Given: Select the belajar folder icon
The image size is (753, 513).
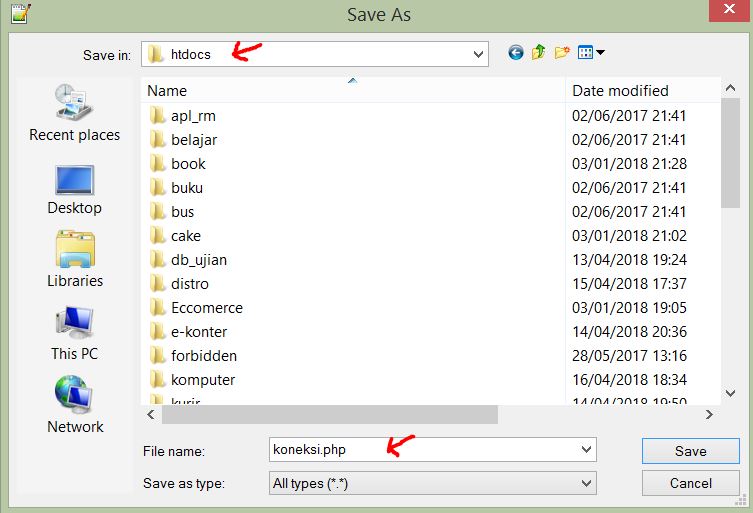Looking at the screenshot, I should pyautogui.click(x=157, y=140).
